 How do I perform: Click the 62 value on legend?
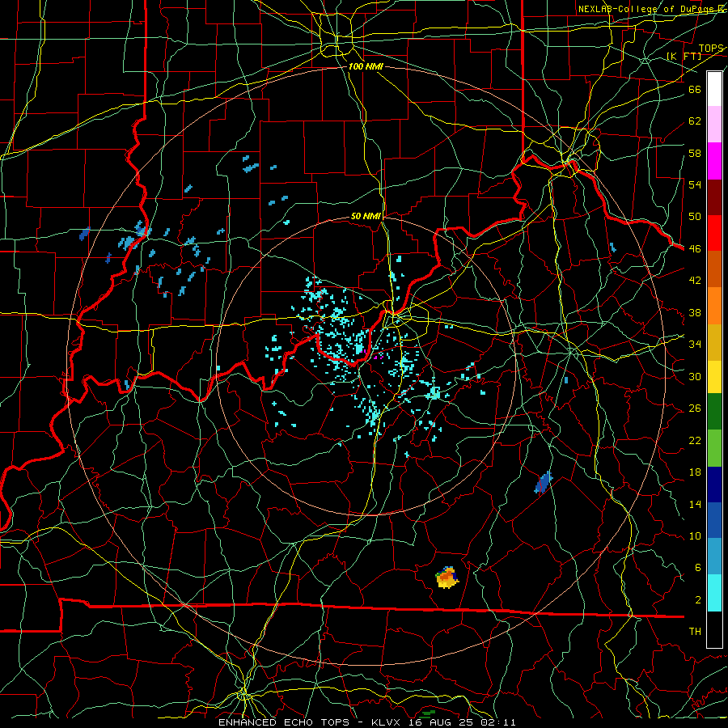click(695, 121)
